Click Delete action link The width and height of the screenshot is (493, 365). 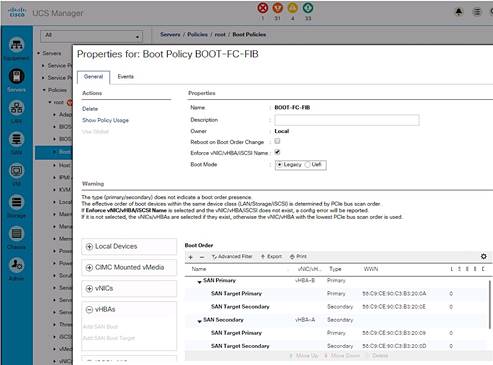(x=90, y=109)
